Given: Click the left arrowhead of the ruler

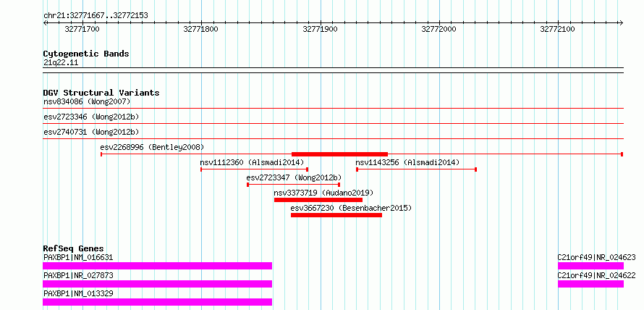Looking at the screenshot, I should pyautogui.click(x=45, y=22).
